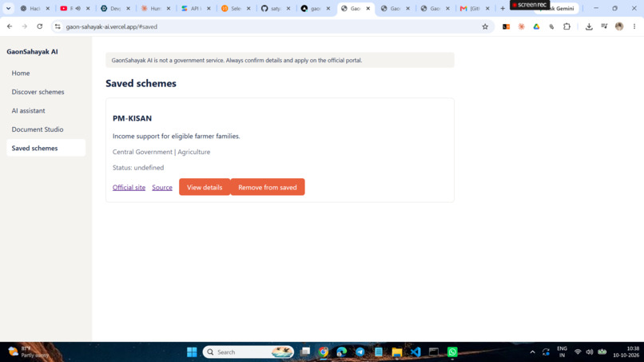Reload the page with the refresh icon
The width and height of the screenshot is (644, 362).
[x=39, y=26]
